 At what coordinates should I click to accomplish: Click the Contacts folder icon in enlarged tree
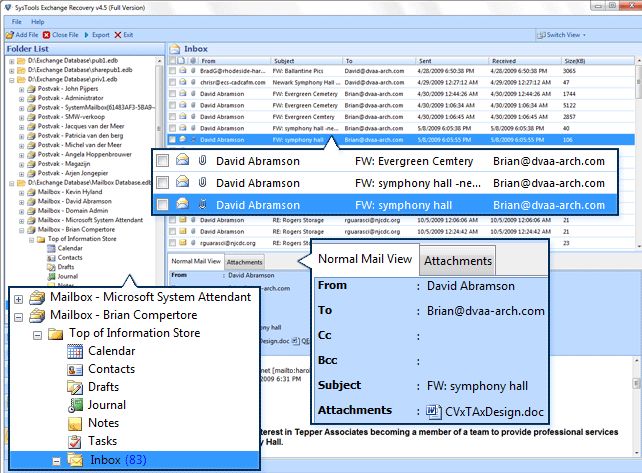tap(75, 369)
